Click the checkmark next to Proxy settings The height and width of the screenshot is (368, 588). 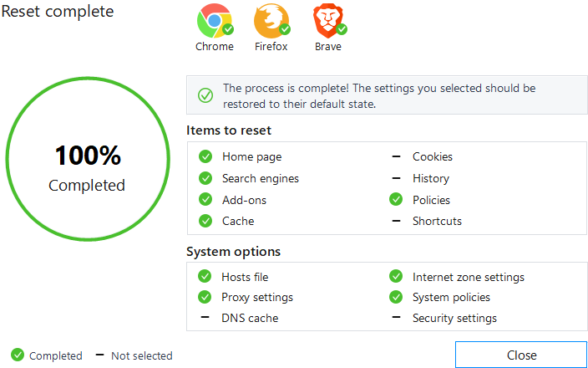pyautogui.click(x=205, y=297)
